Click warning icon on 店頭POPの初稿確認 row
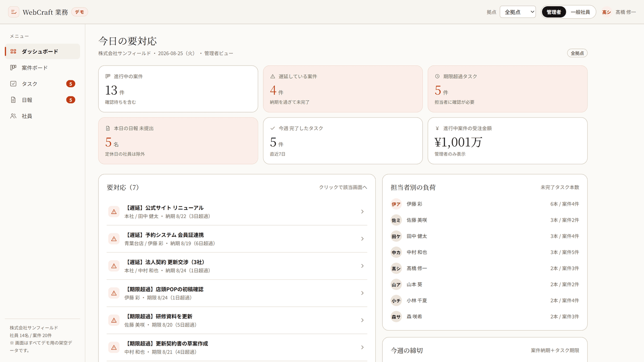This screenshot has height=362, width=644. (114, 293)
